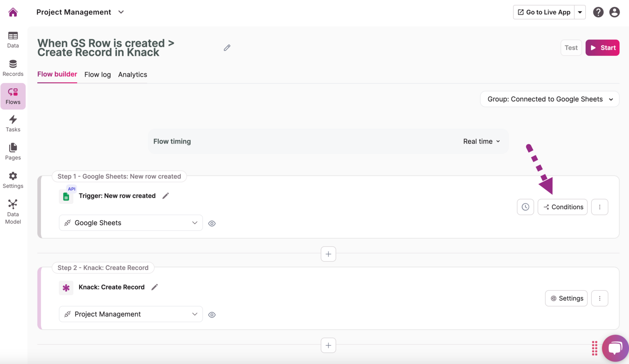Click the help question mark icon
This screenshot has height=364, width=629.
(598, 12)
